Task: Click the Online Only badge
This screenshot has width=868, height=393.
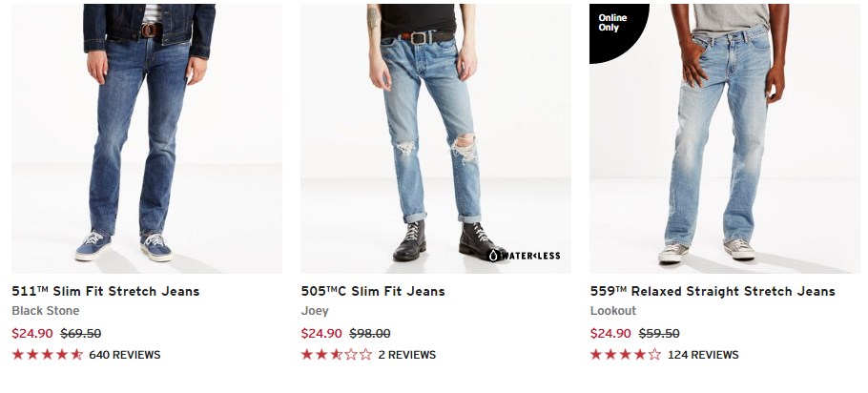Action: tap(612, 23)
